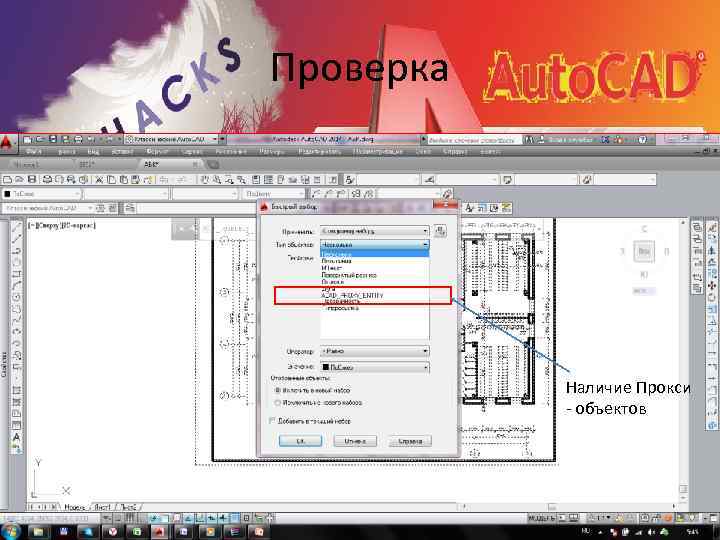Click Справка button in Quick Select dialog
The height and width of the screenshot is (540, 720).
tap(410, 441)
